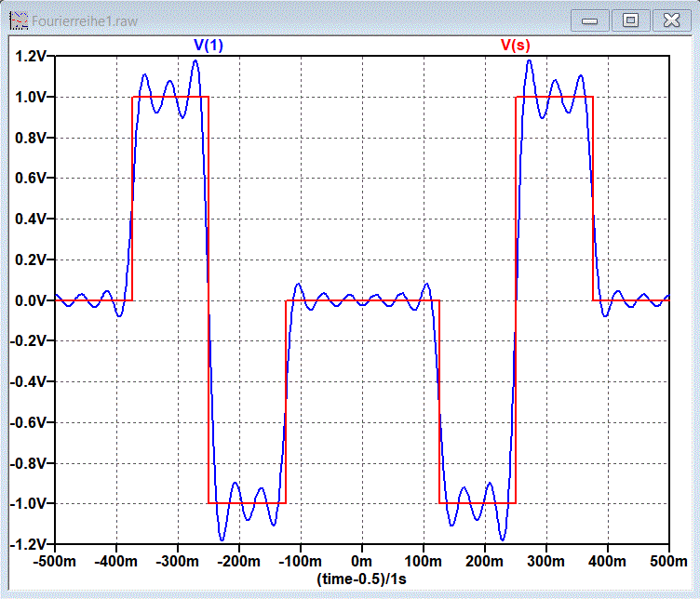Image resolution: width=700 pixels, height=599 pixels.
Task: Click the 0.6V vertical axis label
Action: pos(31,178)
